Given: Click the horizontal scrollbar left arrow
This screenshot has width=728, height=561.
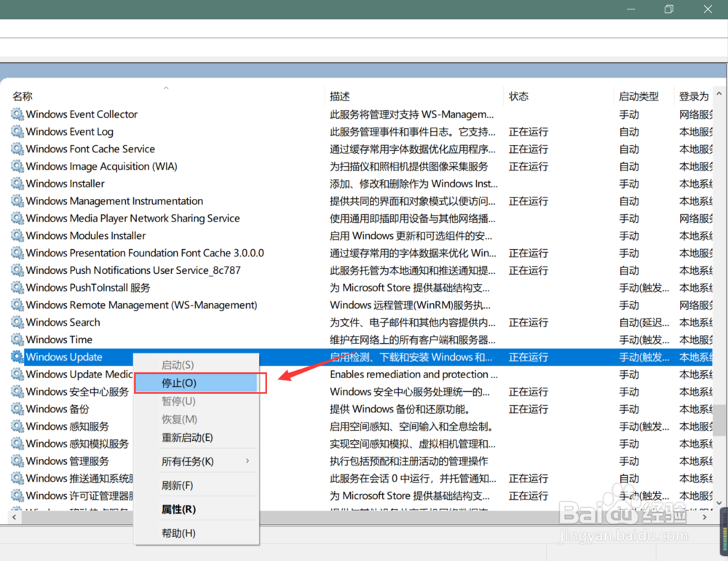Looking at the screenshot, I should (15, 517).
